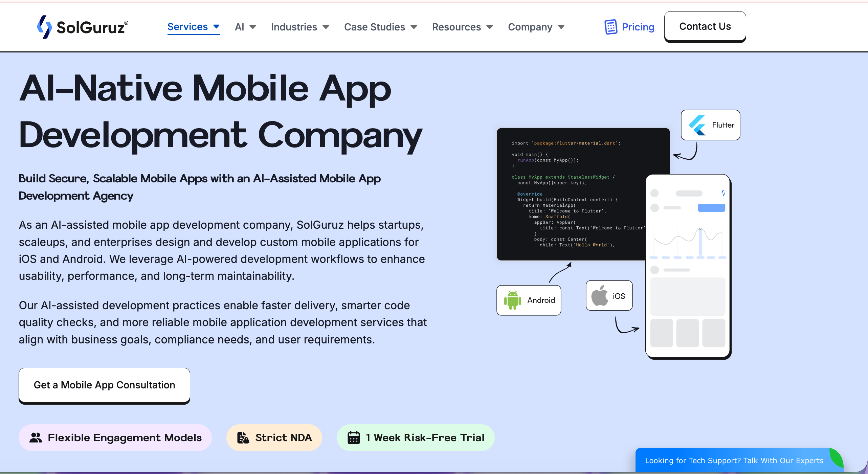Click the iOS badge label
The height and width of the screenshot is (474, 868).
(619, 296)
